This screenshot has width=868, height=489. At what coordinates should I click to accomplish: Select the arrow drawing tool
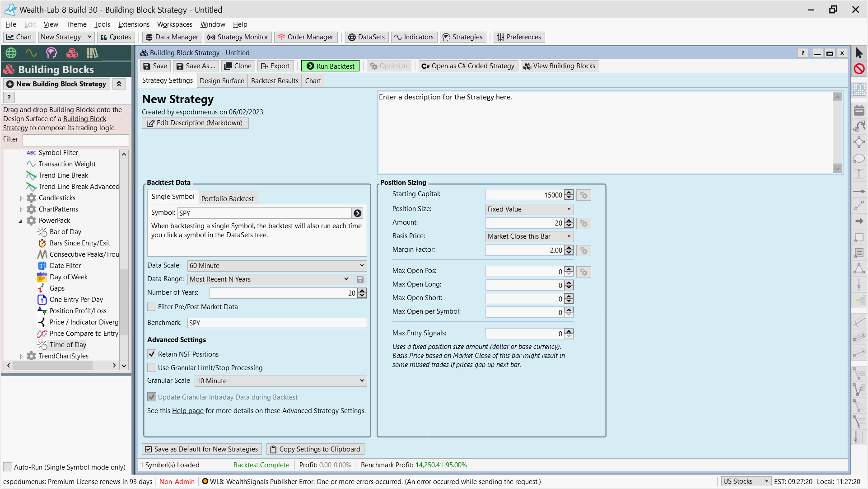click(859, 221)
